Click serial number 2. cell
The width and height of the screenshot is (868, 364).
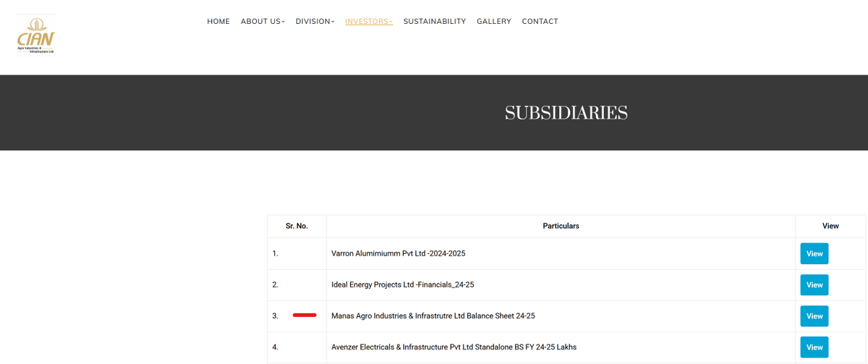coord(297,285)
